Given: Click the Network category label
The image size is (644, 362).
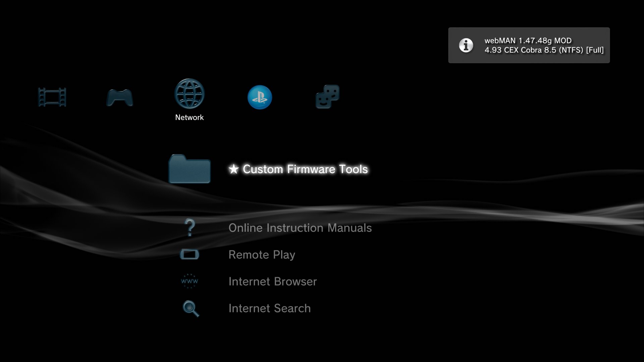Looking at the screenshot, I should pos(189,117).
